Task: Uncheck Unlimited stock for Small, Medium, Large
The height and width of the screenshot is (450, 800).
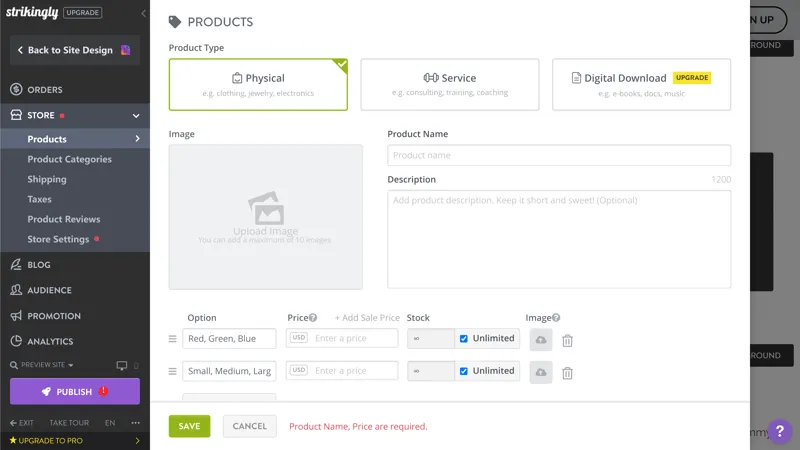Action: (464, 371)
